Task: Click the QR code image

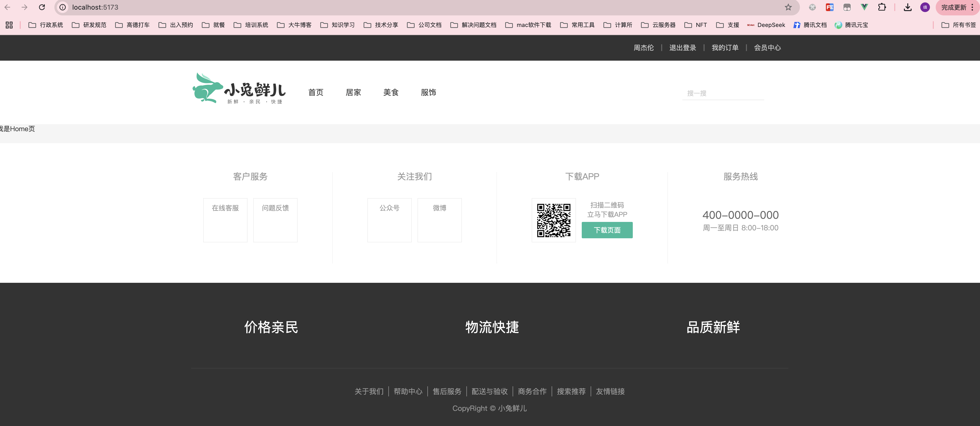Action: click(x=554, y=220)
